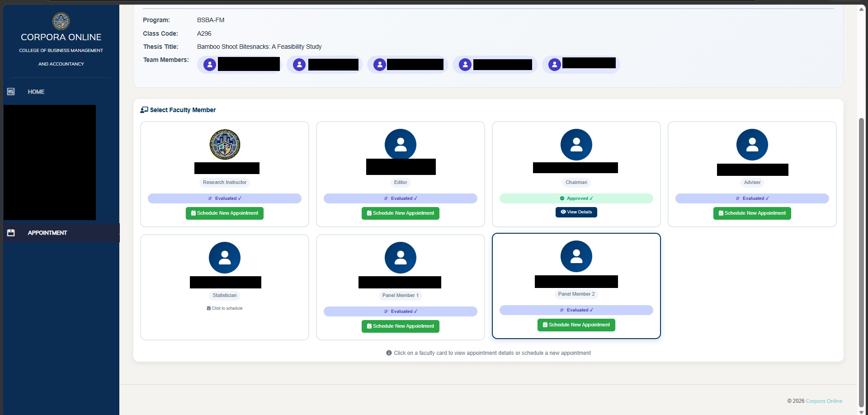868x415 pixels.
Task: Click the first team member avatar icon
Action: tap(210, 65)
